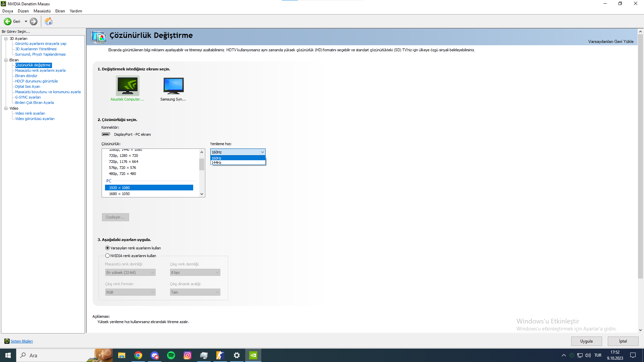Choose 144Hz in refresh rate list

[238, 163]
